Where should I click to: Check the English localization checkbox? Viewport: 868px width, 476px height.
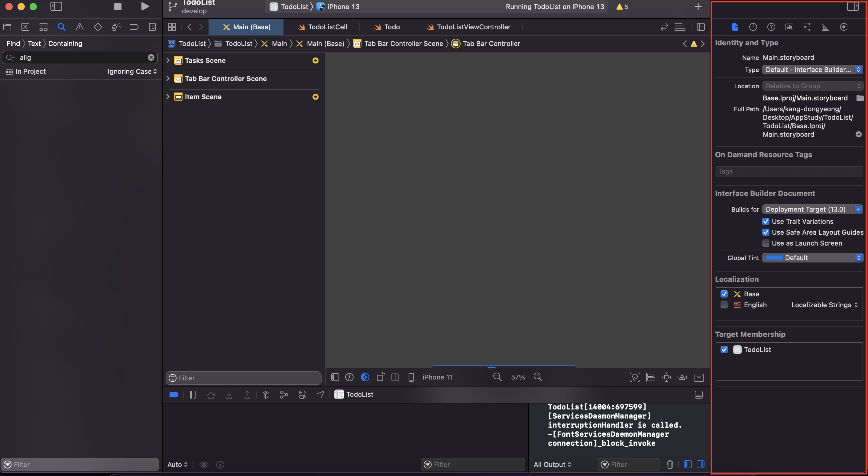click(724, 305)
